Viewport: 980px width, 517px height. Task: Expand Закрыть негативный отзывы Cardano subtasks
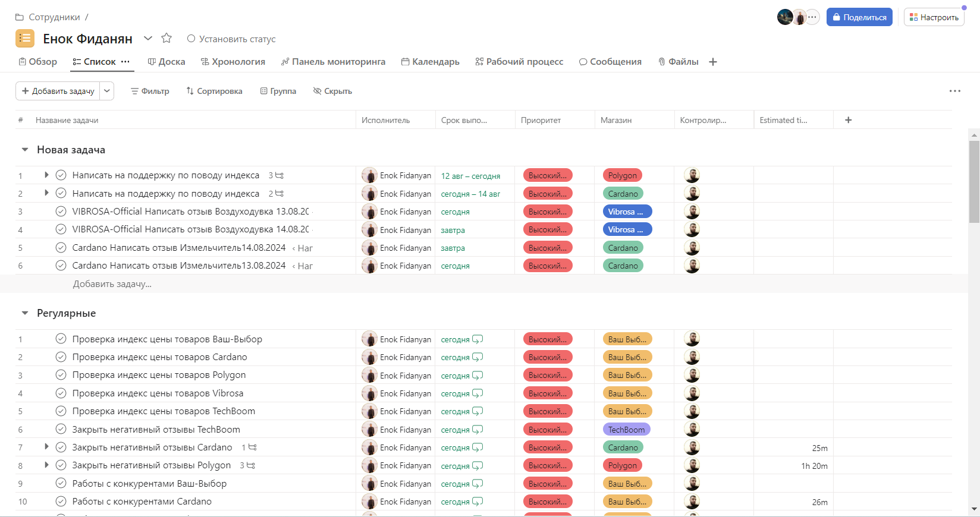pos(46,447)
